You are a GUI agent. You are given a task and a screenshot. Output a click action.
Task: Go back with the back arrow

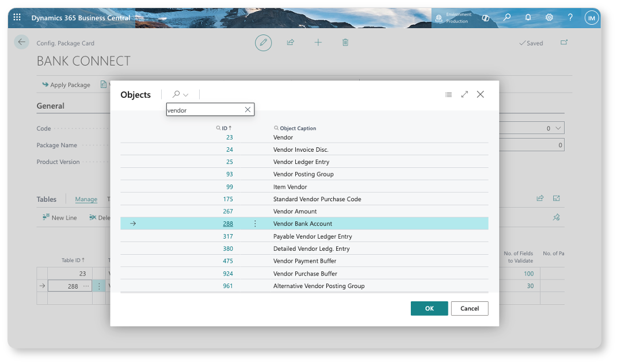tap(22, 41)
